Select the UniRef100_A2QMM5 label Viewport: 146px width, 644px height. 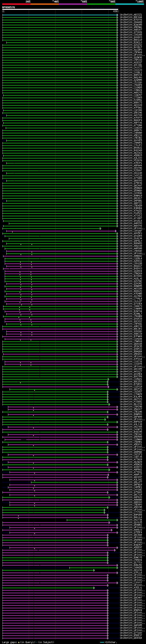coord(131,80)
